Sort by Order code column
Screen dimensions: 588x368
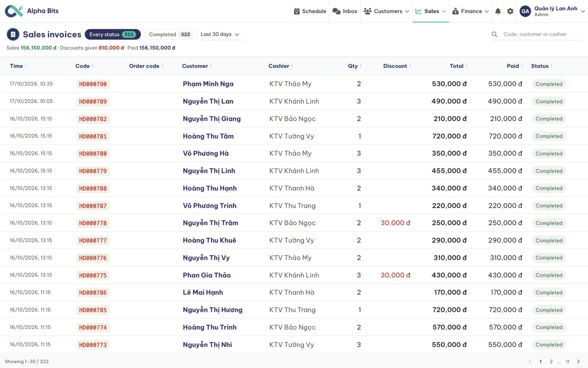(146, 66)
